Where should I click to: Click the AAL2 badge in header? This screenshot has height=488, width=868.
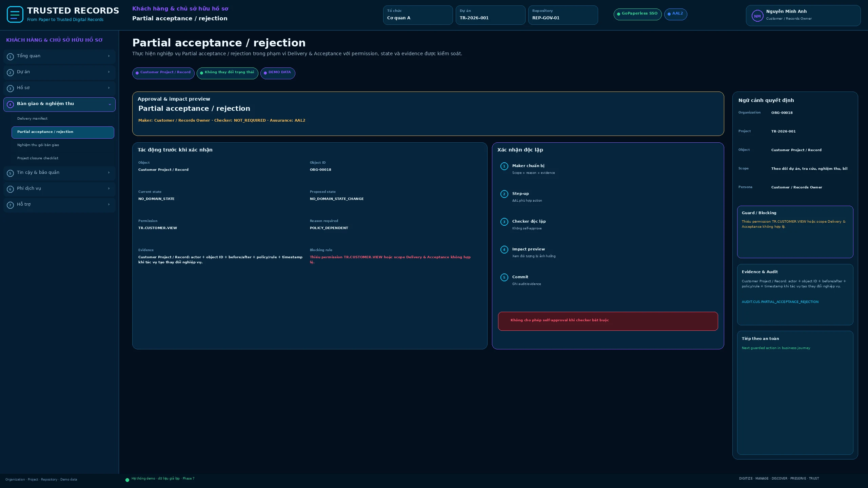point(675,14)
